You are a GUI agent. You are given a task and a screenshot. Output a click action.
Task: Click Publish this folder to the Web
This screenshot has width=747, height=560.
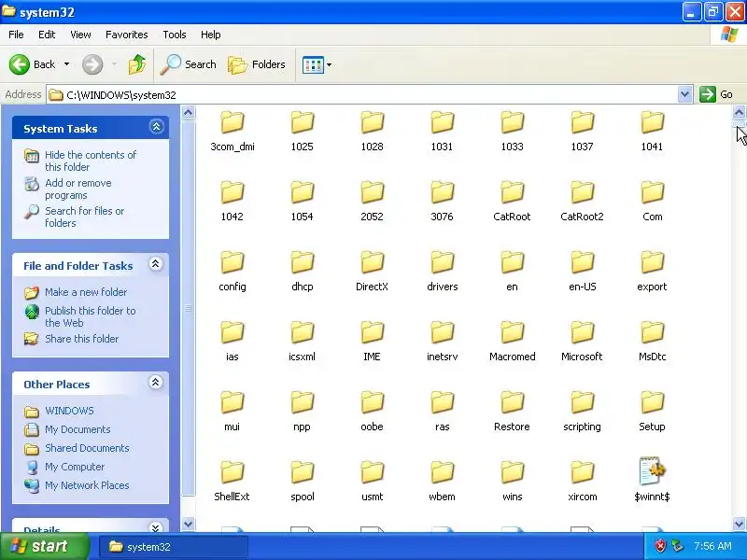(90, 316)
